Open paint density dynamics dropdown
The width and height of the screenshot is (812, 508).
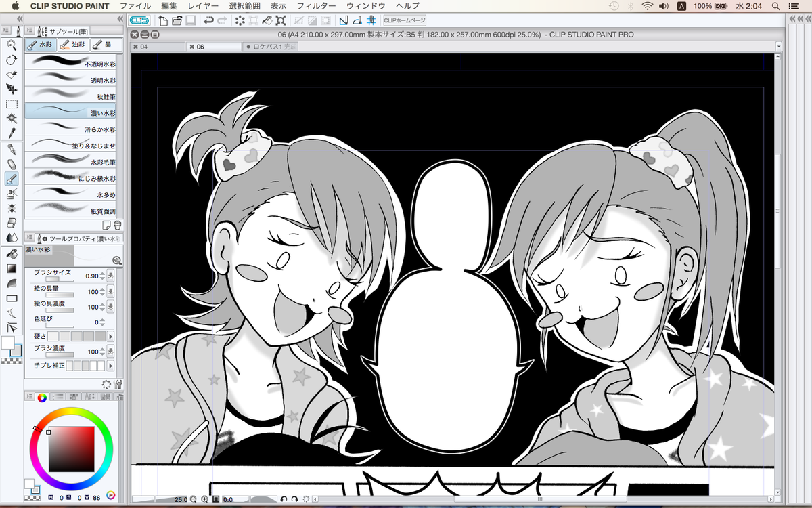110,307
